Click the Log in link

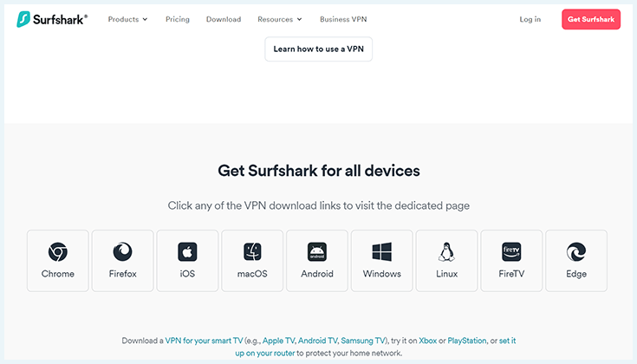click(530, 19)
